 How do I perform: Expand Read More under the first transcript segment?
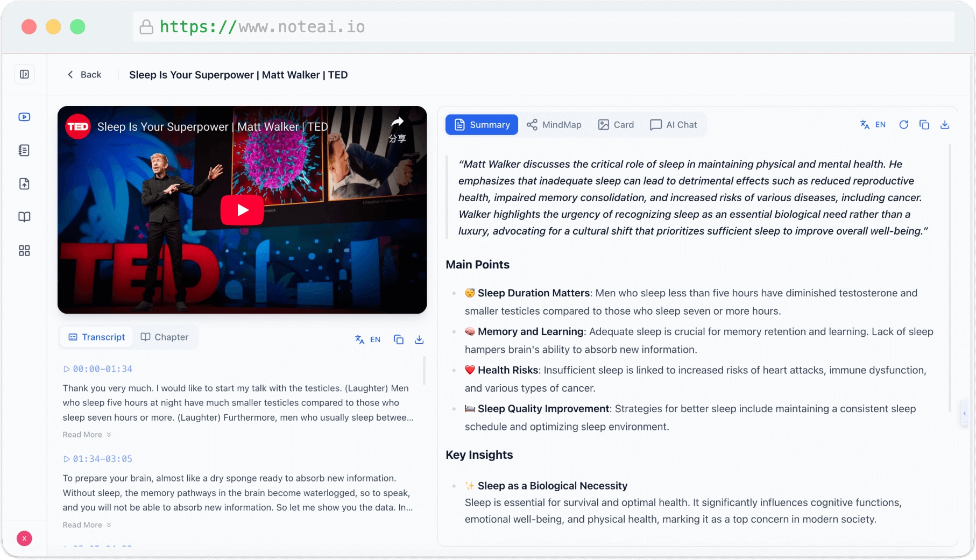(86, 434)
